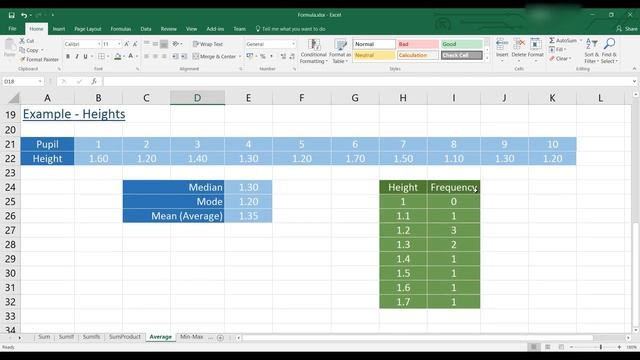Increase the cell indent
640x360 pixels.
pos(184,56)
